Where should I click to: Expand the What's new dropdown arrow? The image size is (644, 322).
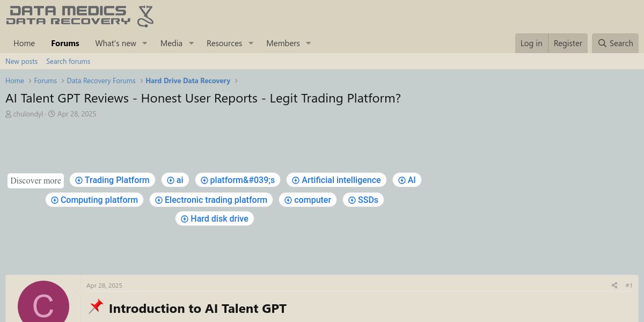144,43
